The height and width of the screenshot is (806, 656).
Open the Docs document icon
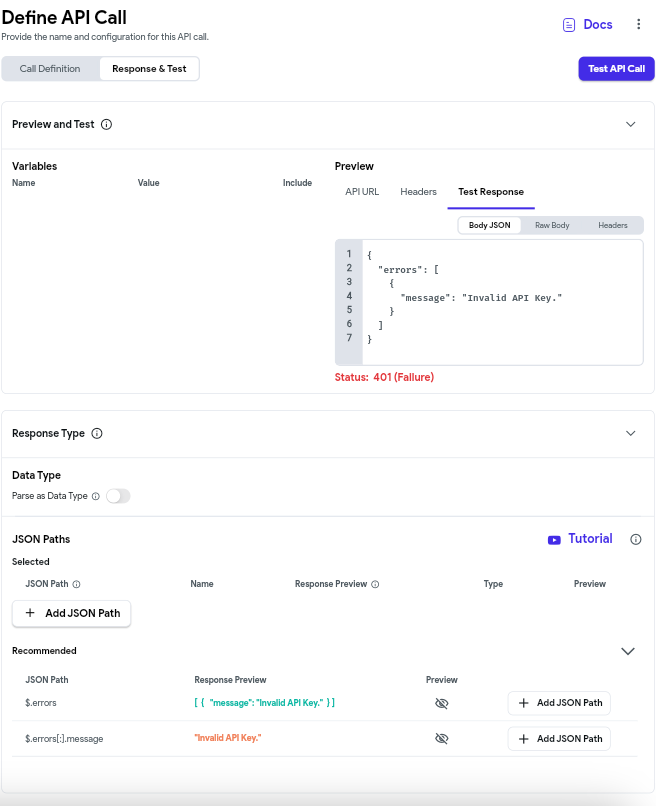pos(569,25)
